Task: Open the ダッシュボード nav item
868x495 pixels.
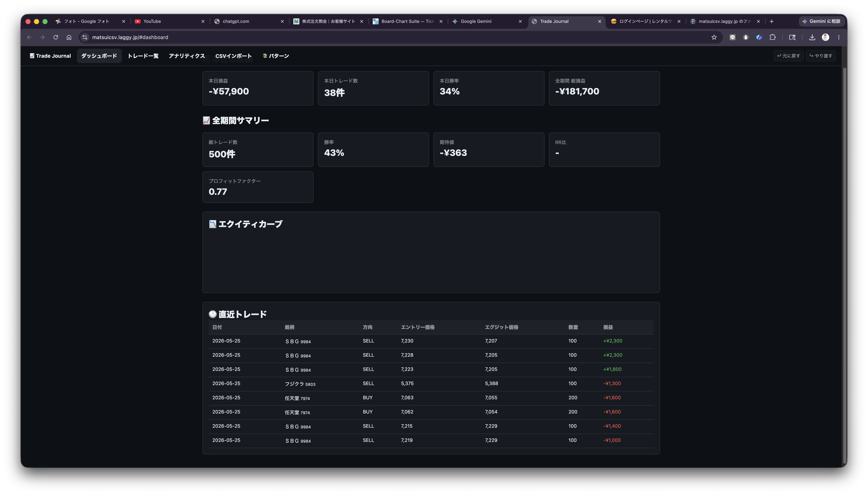Action: click(x=99, y=56)
